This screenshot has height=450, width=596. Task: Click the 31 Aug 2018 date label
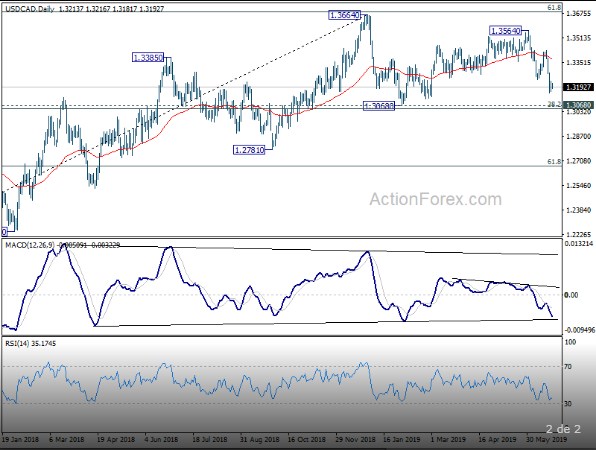click(x=259, y=439)
